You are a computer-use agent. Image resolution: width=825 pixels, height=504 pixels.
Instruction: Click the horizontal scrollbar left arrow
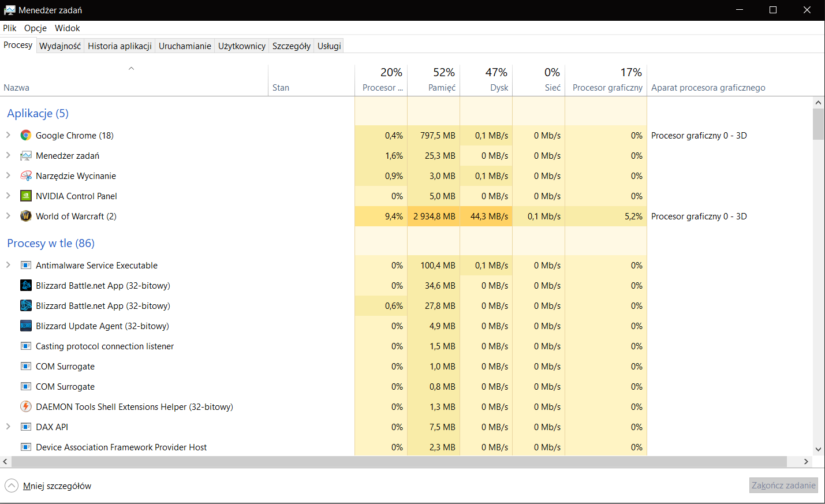point(5,461)
